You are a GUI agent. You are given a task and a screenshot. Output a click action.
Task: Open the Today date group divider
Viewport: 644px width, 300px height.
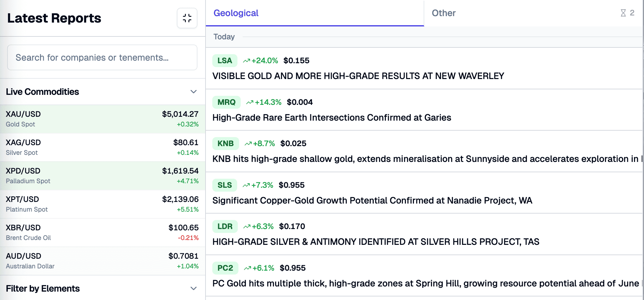(x=224, y=37)
